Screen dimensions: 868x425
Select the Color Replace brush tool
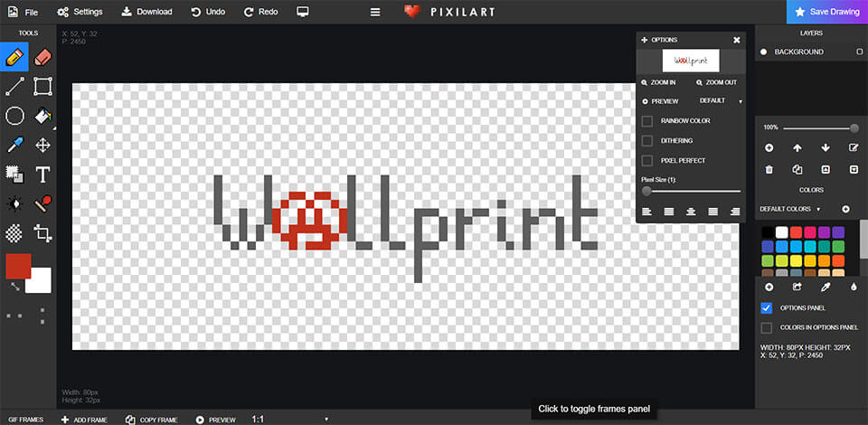point(42,204)
